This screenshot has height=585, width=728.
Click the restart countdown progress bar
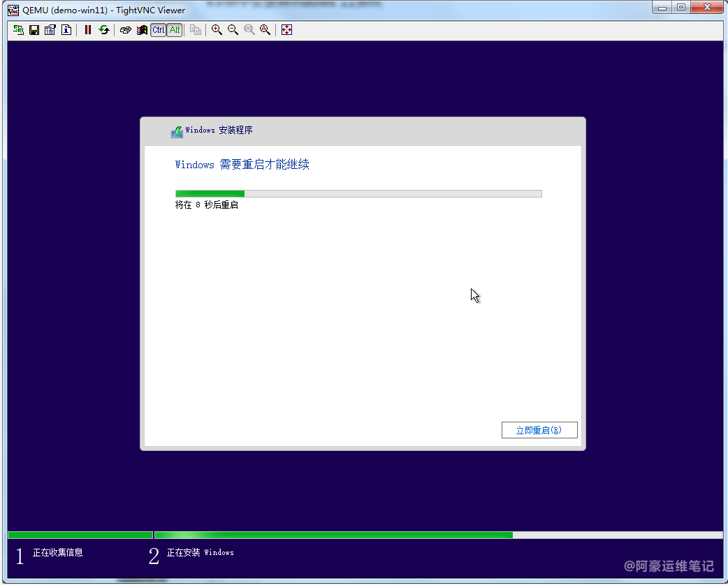point(358,193)
